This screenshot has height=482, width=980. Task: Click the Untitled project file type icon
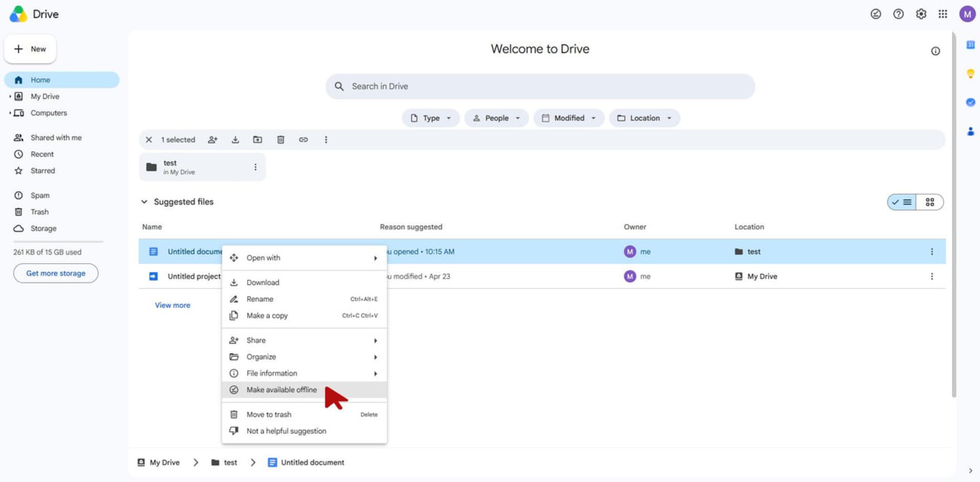click(x=153, y=276)
